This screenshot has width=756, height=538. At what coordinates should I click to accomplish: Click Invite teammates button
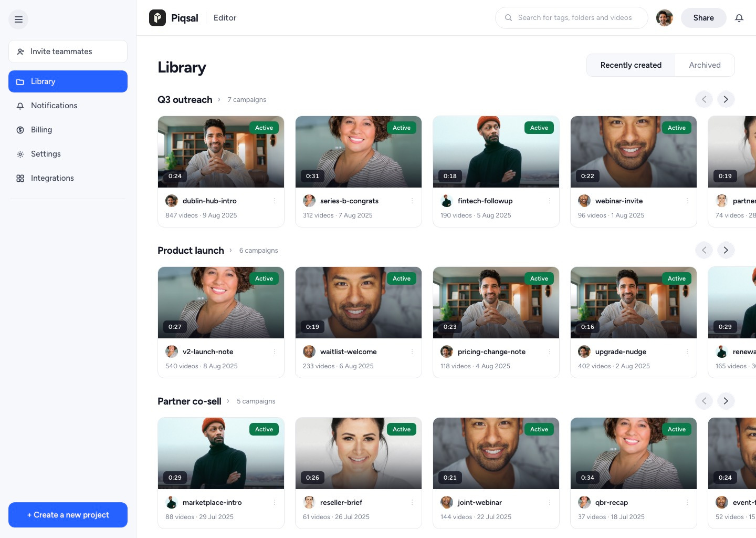click(68, 51)
